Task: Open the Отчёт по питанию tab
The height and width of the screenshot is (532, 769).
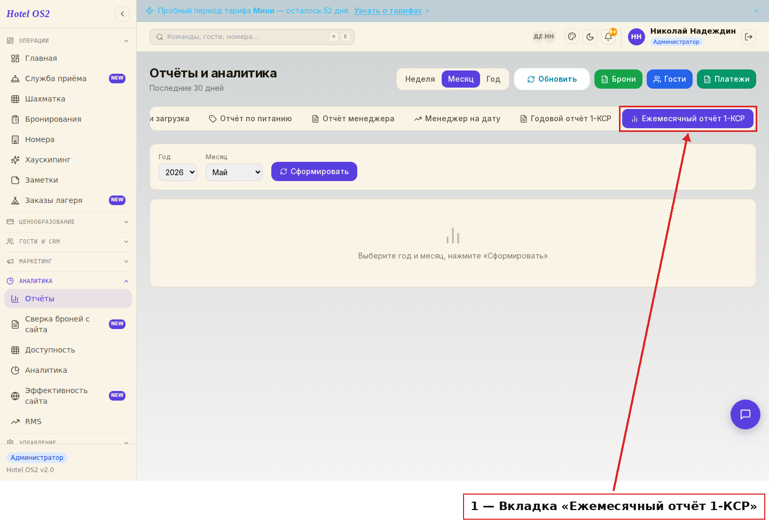Action: (x=250, y=119)
